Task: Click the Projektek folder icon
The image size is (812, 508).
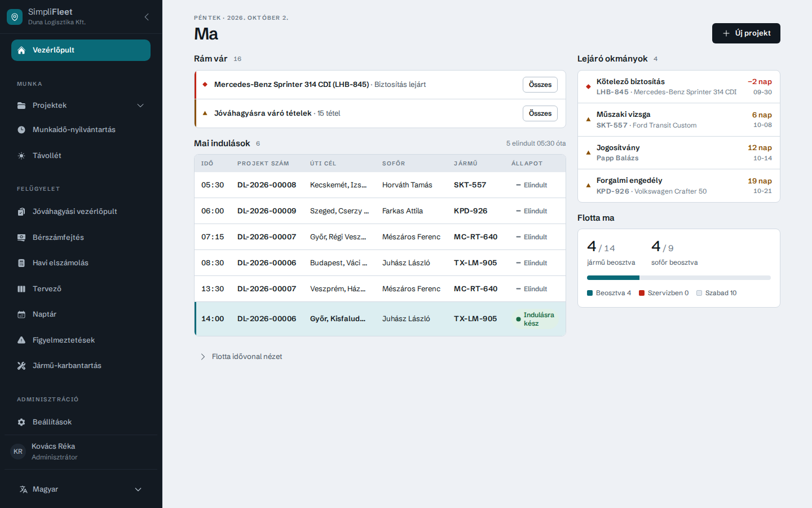Action: [x=21, y=106]
